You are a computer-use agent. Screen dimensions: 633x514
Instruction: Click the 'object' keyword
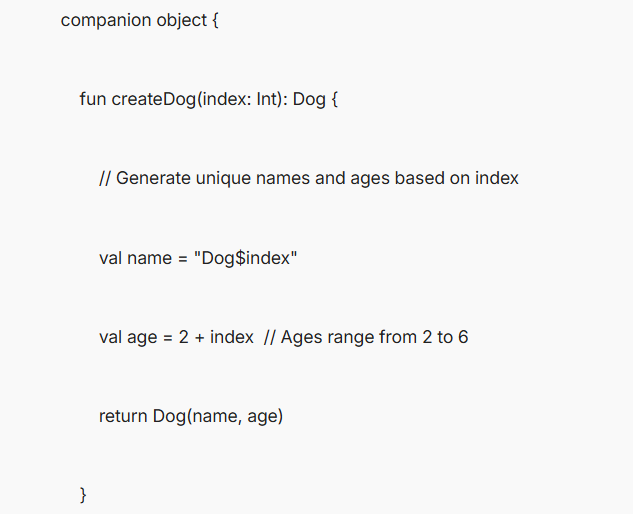click(182, 21)
